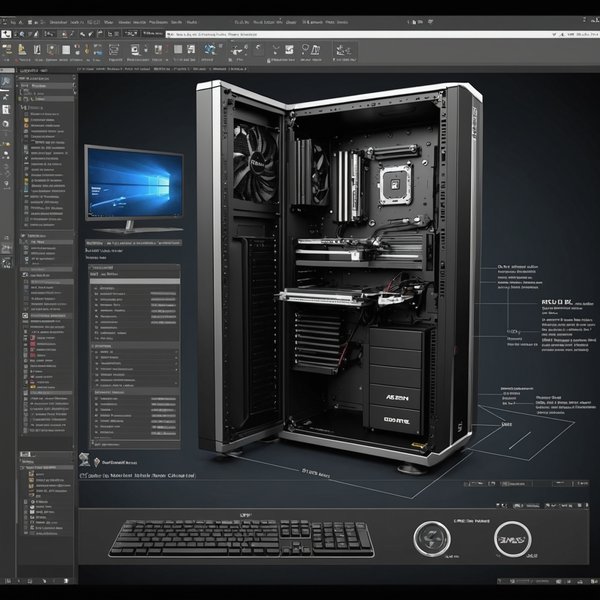600x600 pixels.
Task: Expand the highlighted top row of the tree panel
Action: click(46, 86)
